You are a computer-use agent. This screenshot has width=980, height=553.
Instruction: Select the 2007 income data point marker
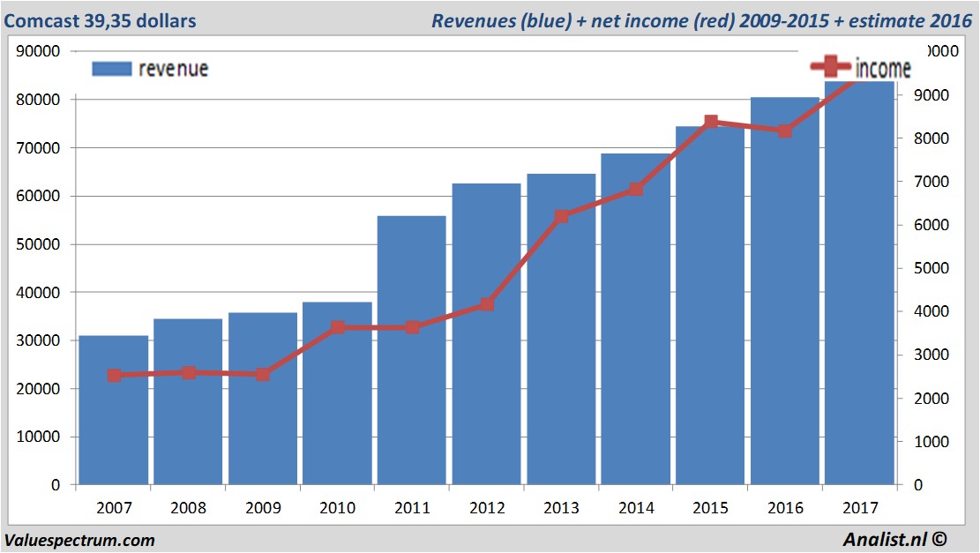coord(114,376)
